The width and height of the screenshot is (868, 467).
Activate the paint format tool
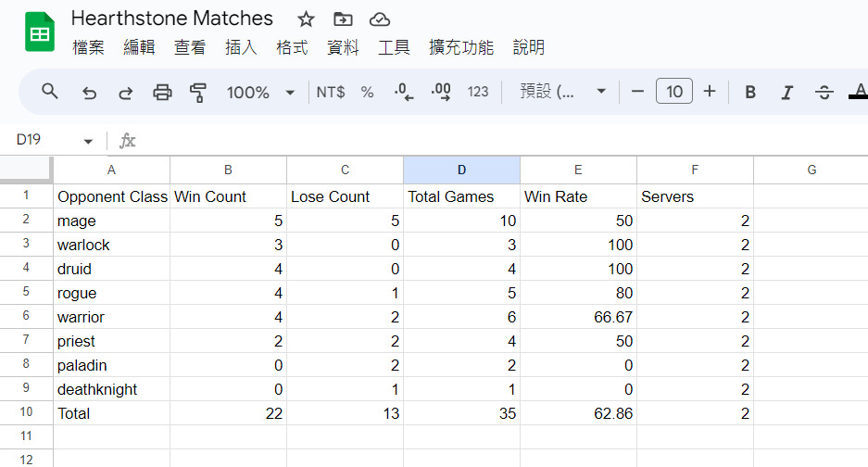click(197, 92)
